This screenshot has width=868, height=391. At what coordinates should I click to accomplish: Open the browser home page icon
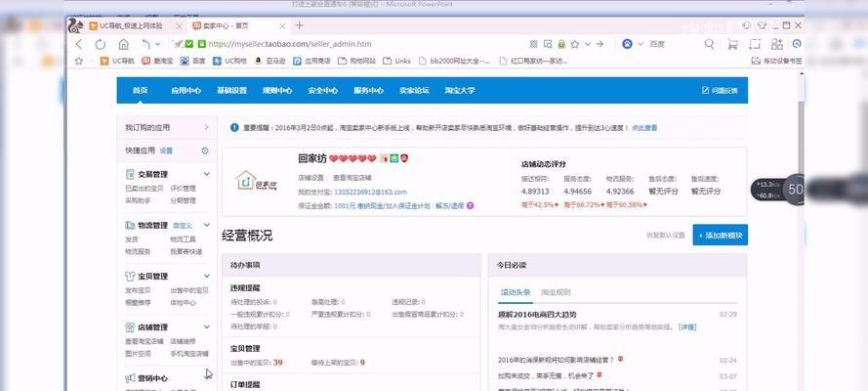point(123,44)
